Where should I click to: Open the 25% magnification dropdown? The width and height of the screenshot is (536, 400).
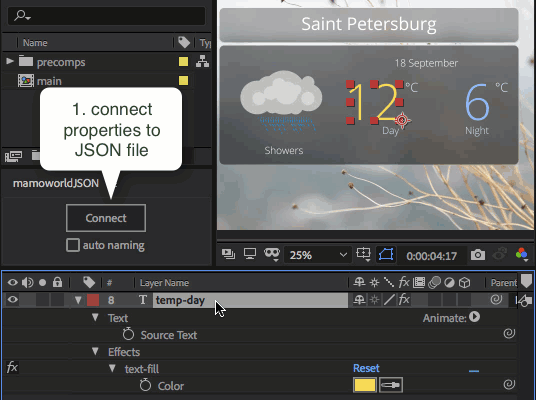click(x=318, y=255)
